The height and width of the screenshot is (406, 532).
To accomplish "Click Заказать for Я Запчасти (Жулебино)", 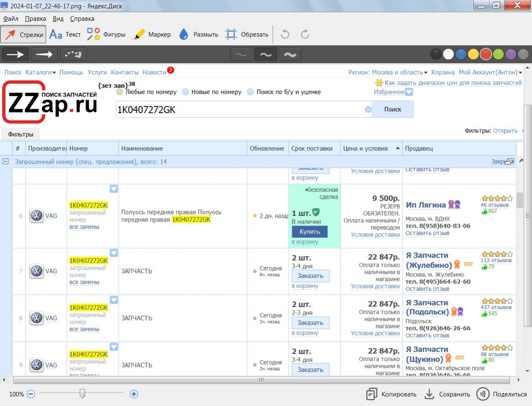I will click(x=310, y=276).
